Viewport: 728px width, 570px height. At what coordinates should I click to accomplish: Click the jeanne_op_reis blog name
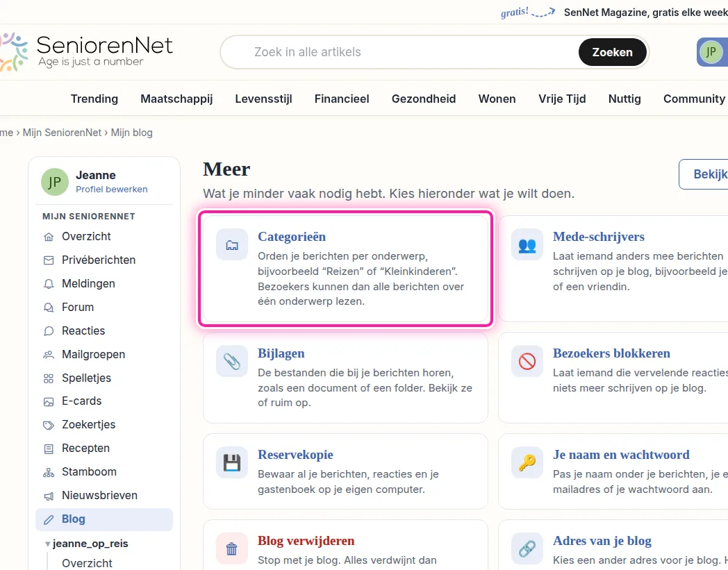[90, 544]
